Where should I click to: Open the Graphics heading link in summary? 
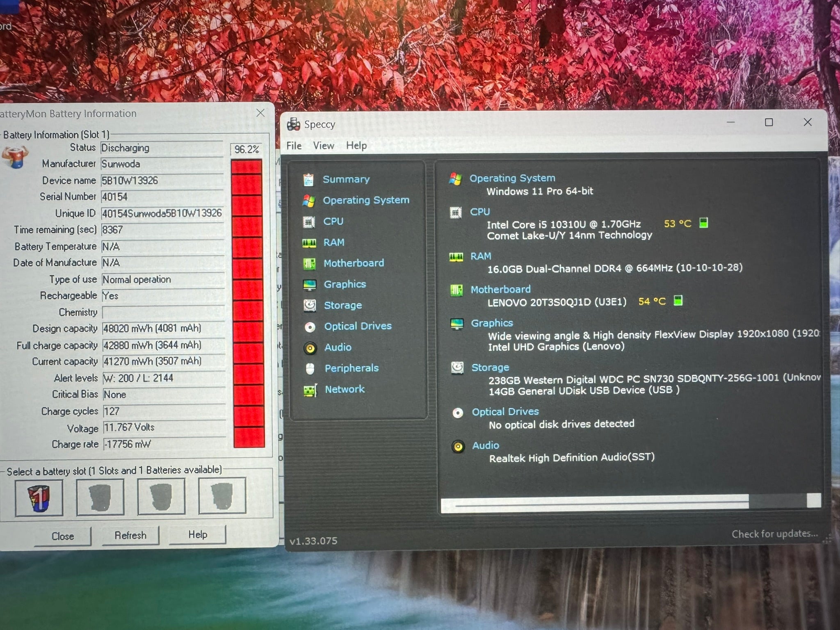pos(492,324)
